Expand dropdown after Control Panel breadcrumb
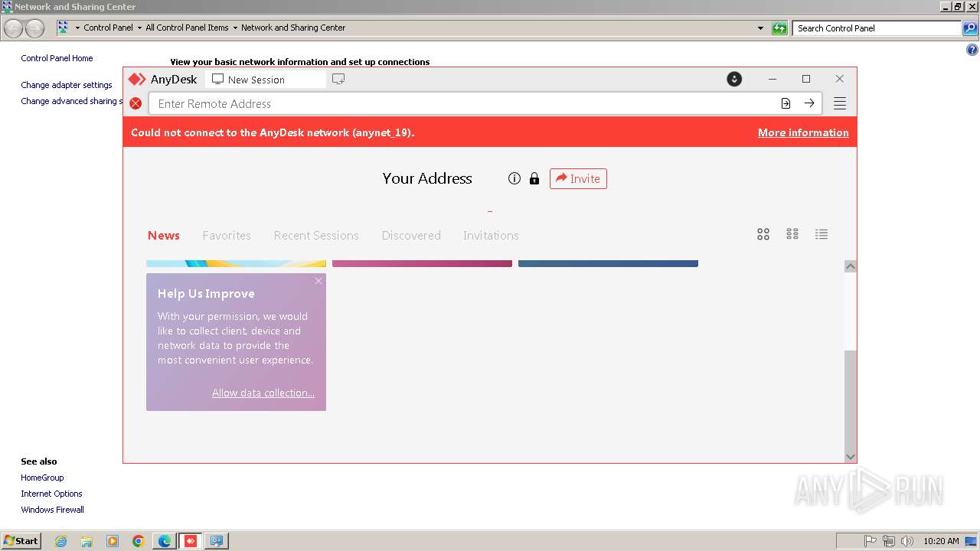980x551 pixels. [x=139, y=28]
